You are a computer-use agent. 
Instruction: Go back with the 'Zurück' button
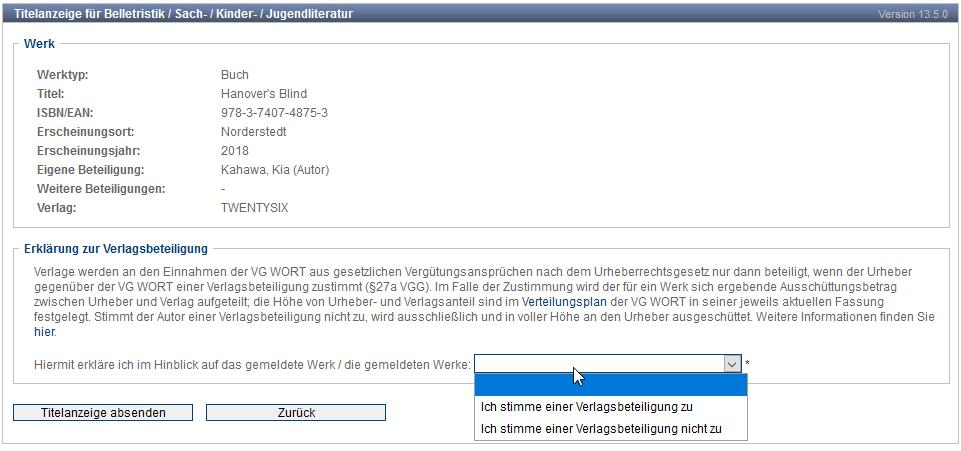point(295,413)
